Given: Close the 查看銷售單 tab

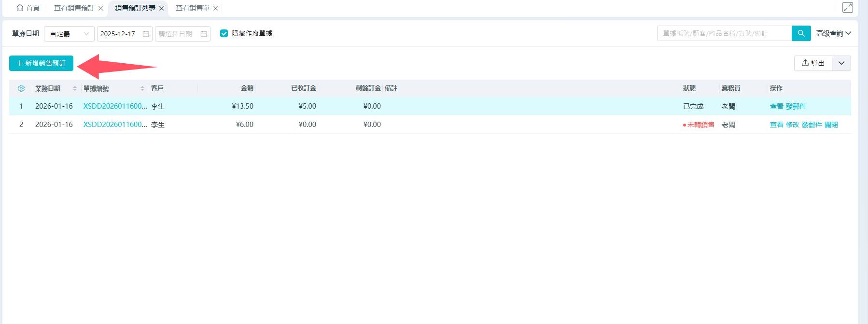Looking at the screenshot, I should click(x=216, y=8).
